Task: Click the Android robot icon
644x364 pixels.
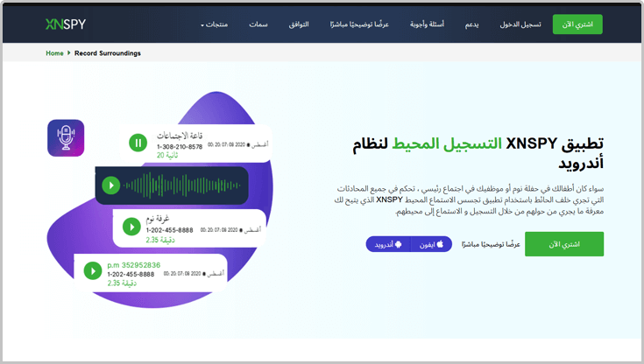Action: 398,244
